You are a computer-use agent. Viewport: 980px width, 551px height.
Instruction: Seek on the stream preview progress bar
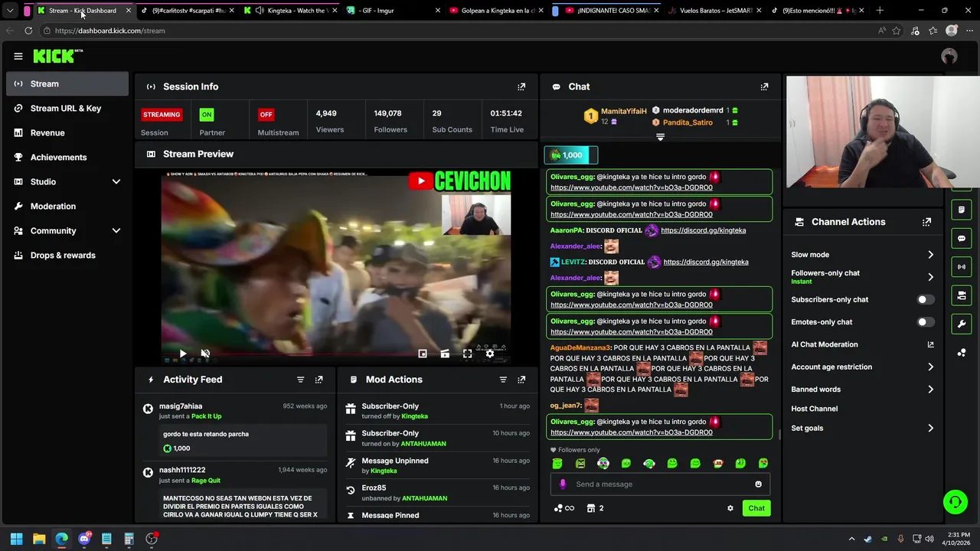[x=335, y=354]
